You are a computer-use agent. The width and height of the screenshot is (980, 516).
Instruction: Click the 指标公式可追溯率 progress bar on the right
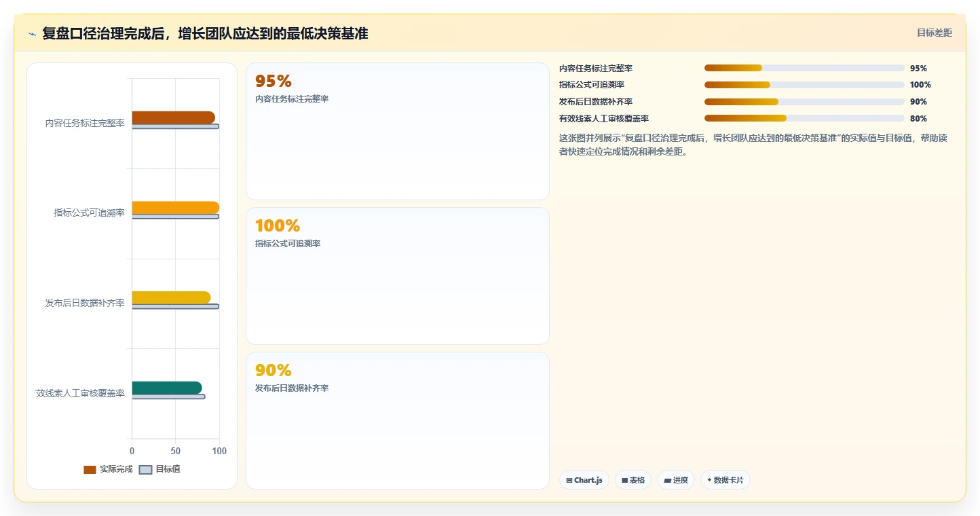pos(804,85)
